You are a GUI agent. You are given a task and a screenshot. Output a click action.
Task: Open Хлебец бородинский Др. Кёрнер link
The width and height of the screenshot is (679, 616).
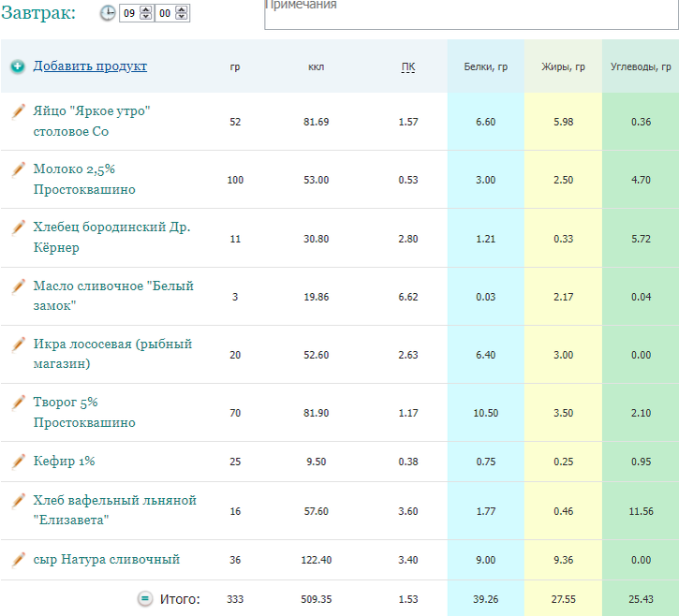(111, 237)
